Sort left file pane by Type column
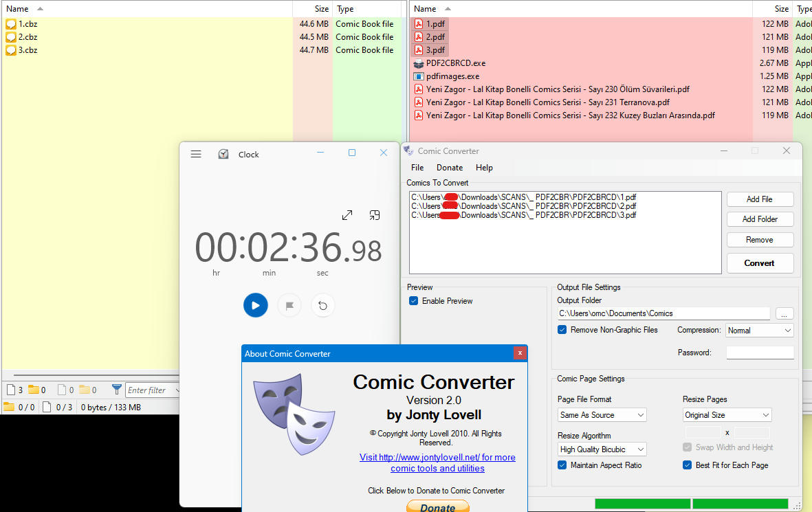 pyautogui.click(x=366, y=9)
